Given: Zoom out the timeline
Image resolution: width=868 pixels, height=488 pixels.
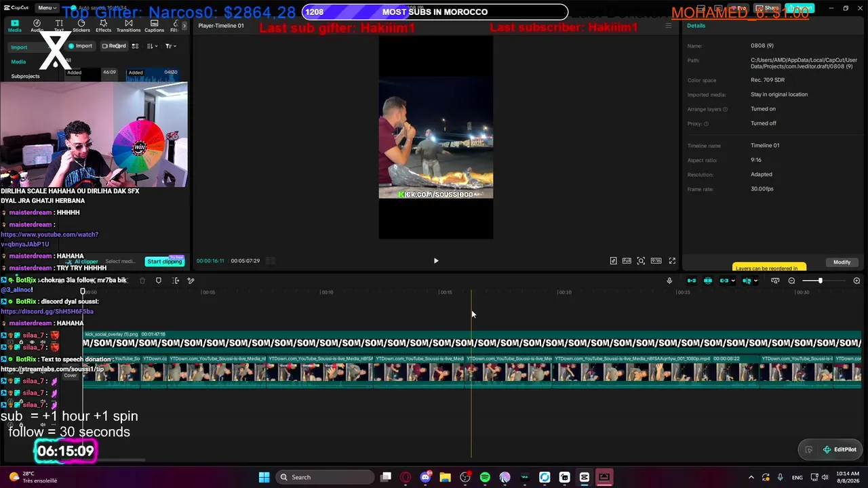Looking at the screenshot, I should click(791, 281).
